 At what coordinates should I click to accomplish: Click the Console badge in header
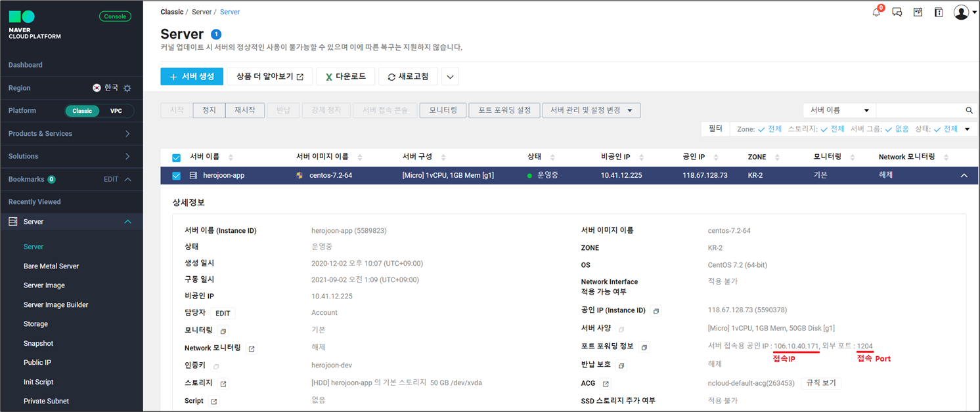pos(115,16)
